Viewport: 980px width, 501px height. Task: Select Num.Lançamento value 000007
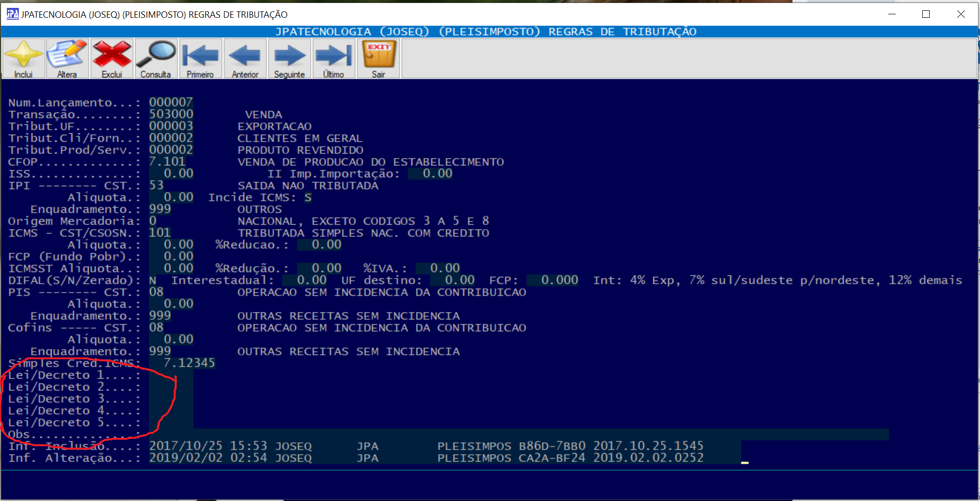click(x=171, y=102)
